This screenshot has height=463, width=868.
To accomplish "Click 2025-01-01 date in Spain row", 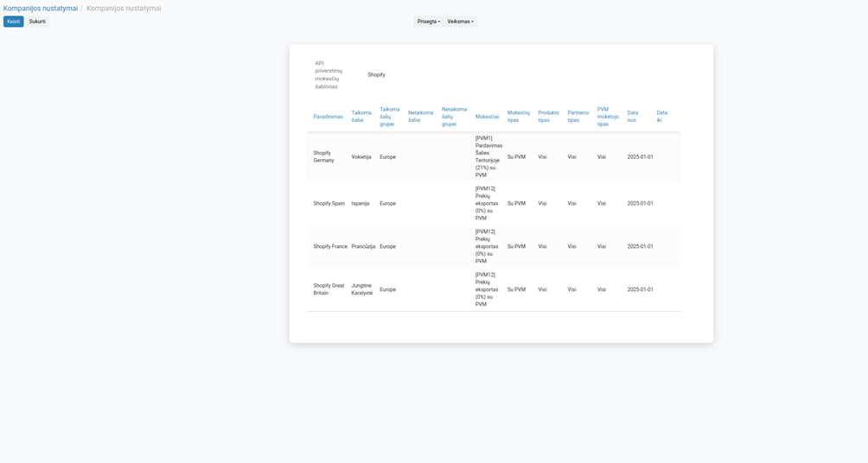I will coord(640,204).
